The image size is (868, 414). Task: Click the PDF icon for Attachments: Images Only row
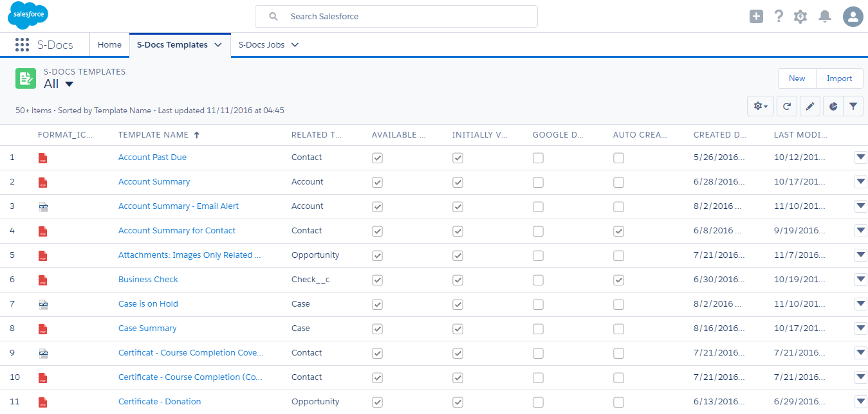(x=43, y=256)
